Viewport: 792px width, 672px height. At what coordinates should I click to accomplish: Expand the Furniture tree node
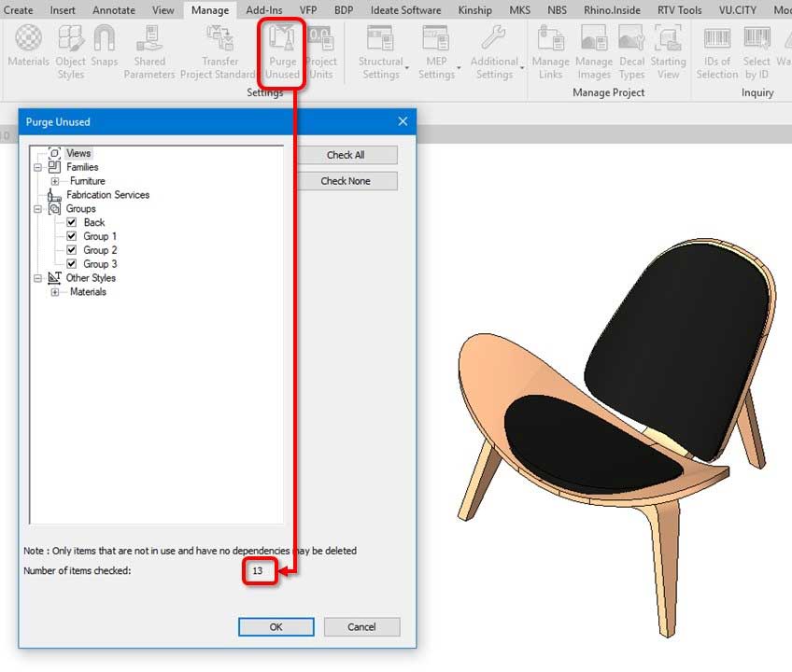click(x=54, y=181)
